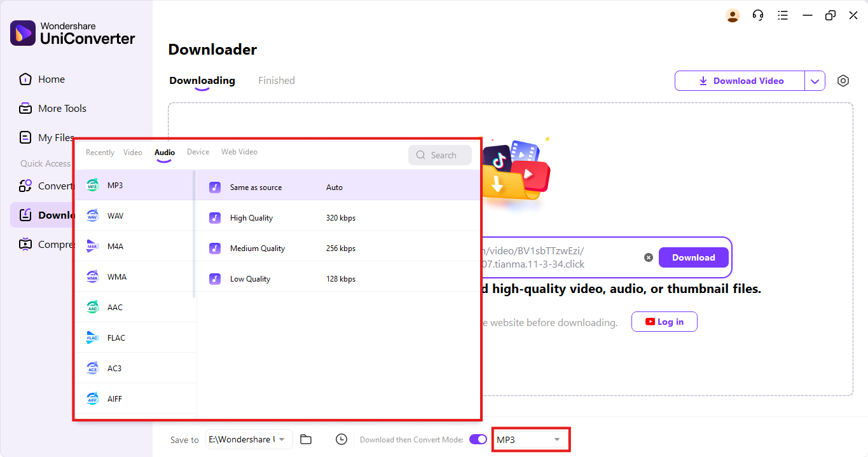Image resolution: width=868 pixels, height=457 pixels.
Task: Select the WAV format label
Action: pyautogui.click(x=116, y=216)
